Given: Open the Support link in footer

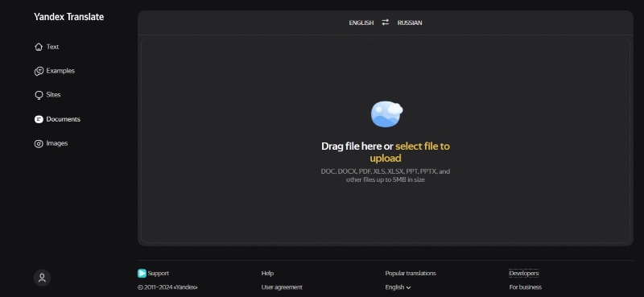Looking at the screenshot, I should [158, 273].
